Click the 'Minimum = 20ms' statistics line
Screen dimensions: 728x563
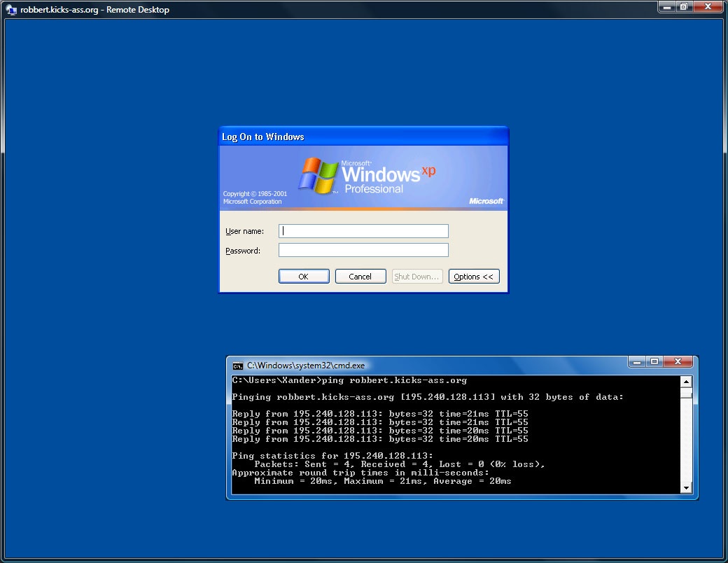tap(383, 481)
